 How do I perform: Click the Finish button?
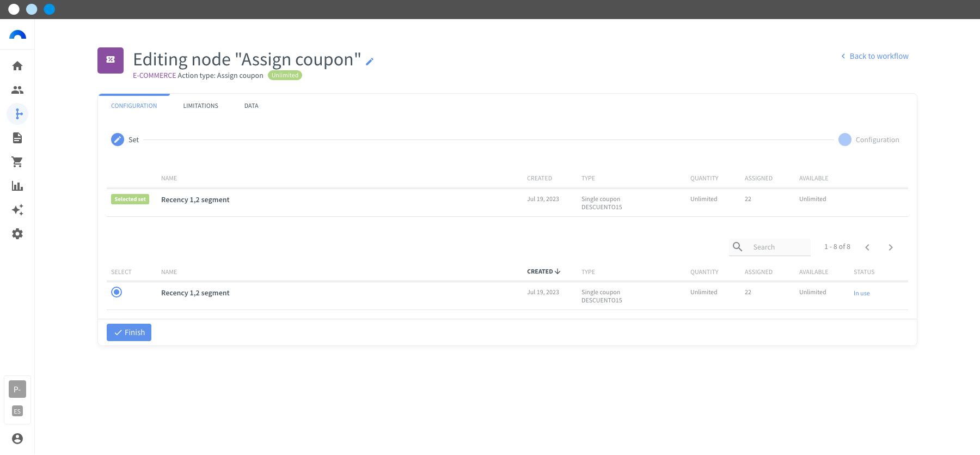(x=129, y=332)
